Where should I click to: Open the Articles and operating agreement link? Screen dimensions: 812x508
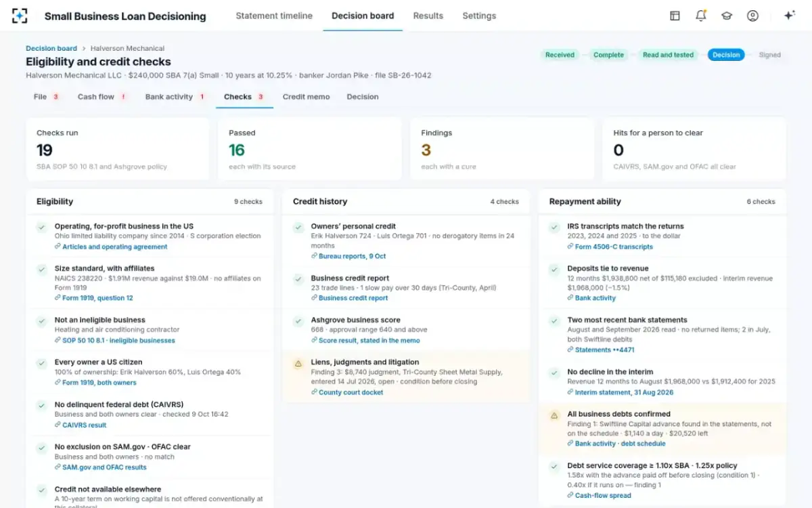pyautogui.click(x=114, y=247)
